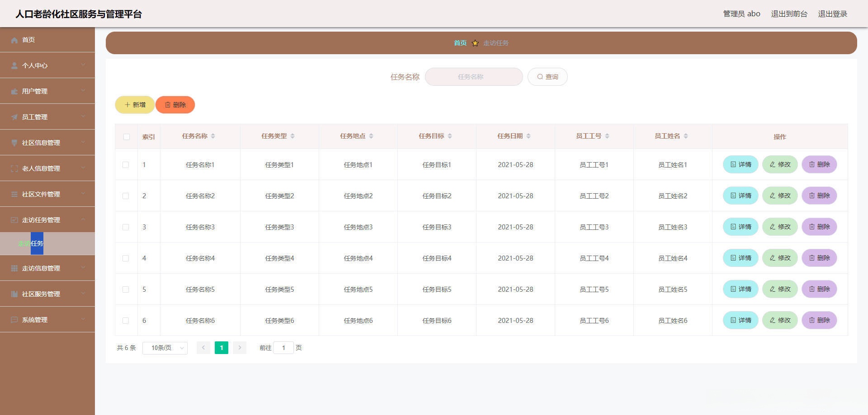This screenshot has height=415, width=868.
Task: Go to the next page arrow
Action: click(x=240, y=348)
